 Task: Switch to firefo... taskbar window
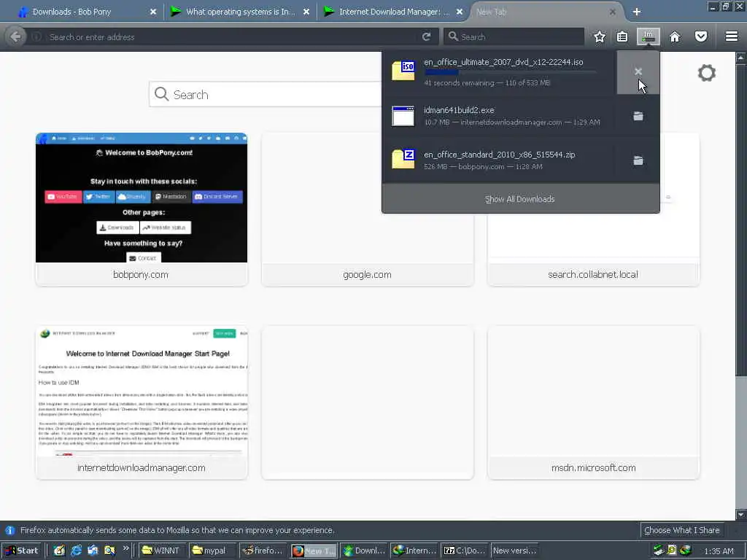263,551
